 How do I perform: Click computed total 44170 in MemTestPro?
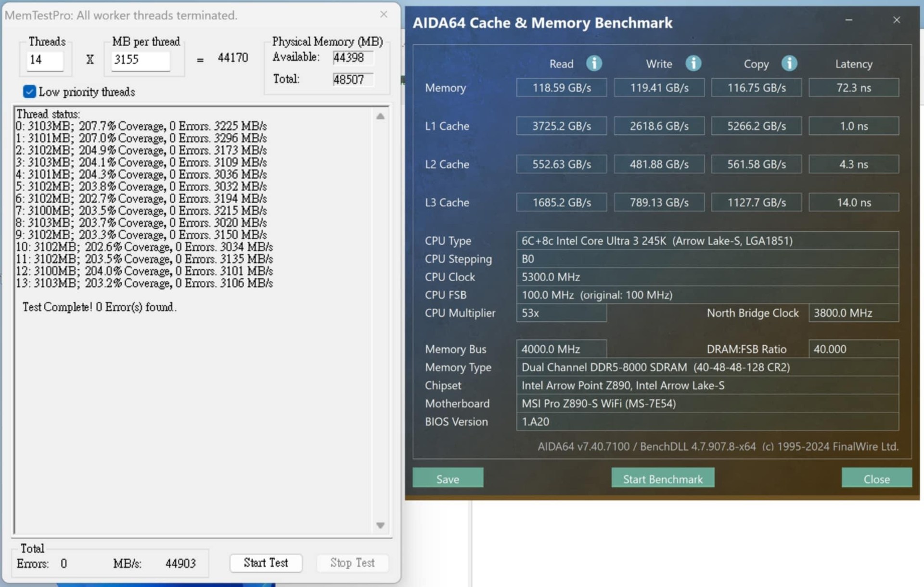click(233, 58)
